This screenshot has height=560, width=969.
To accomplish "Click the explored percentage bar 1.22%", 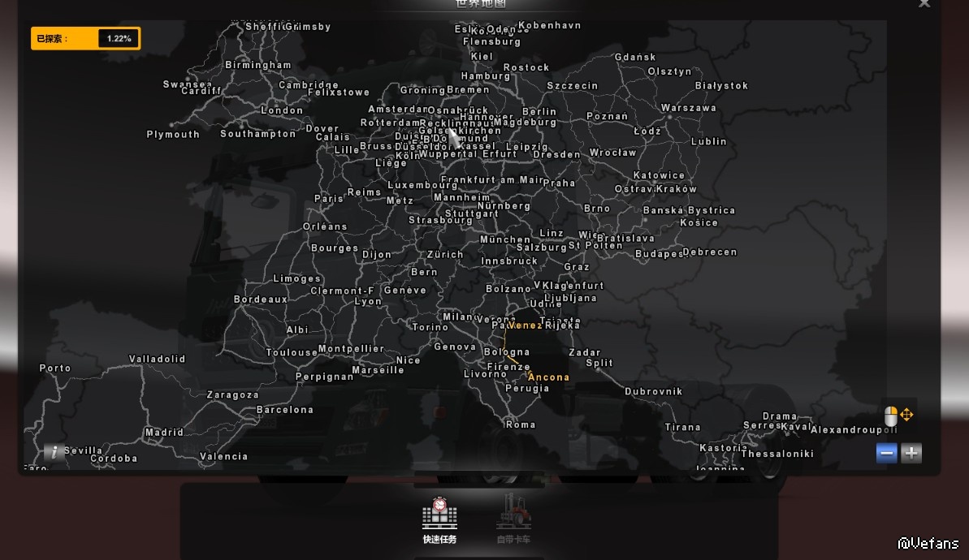I will [86, 38].
